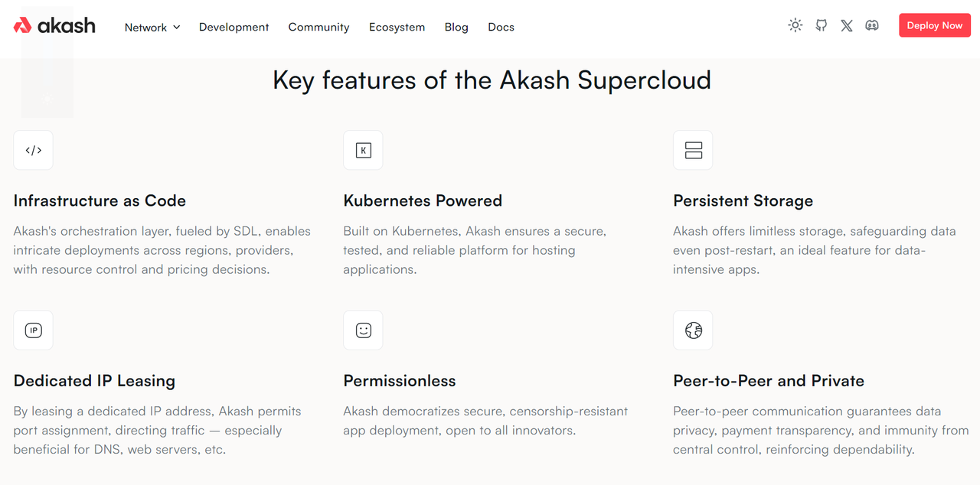Screen dimensions: 980x485
Task: Open the Discord icon link
Action: tap(872, 25)
